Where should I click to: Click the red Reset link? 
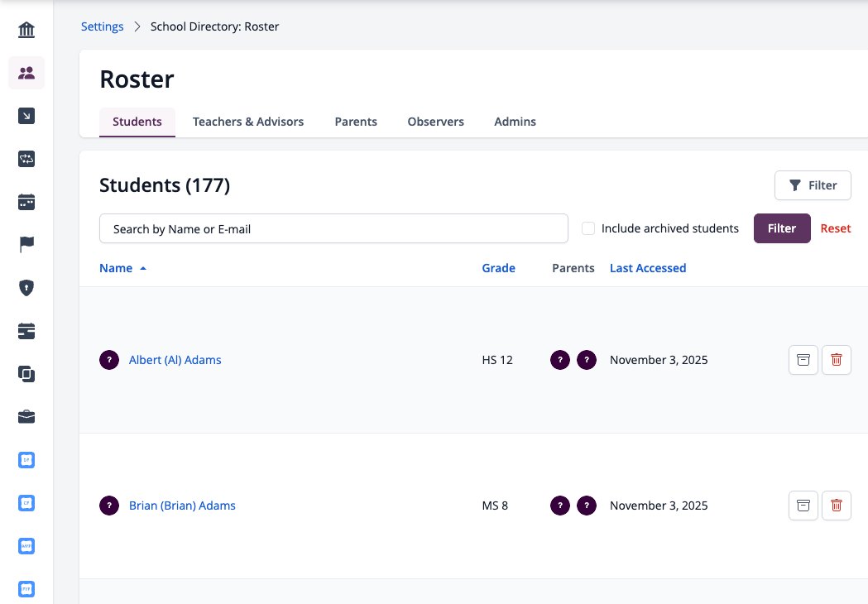[836, 228]
